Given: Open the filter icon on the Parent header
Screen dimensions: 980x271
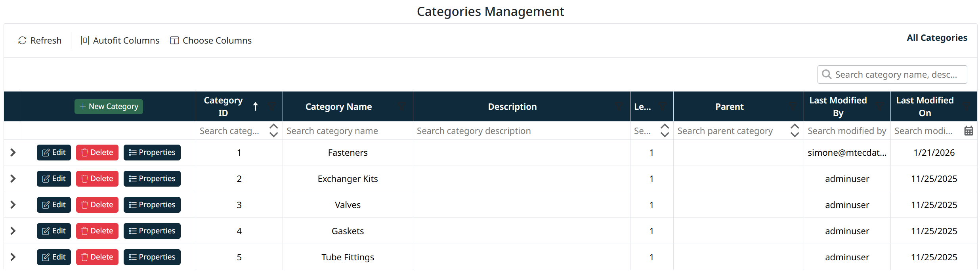Looking at the screenshot, I should coord(792,107).
